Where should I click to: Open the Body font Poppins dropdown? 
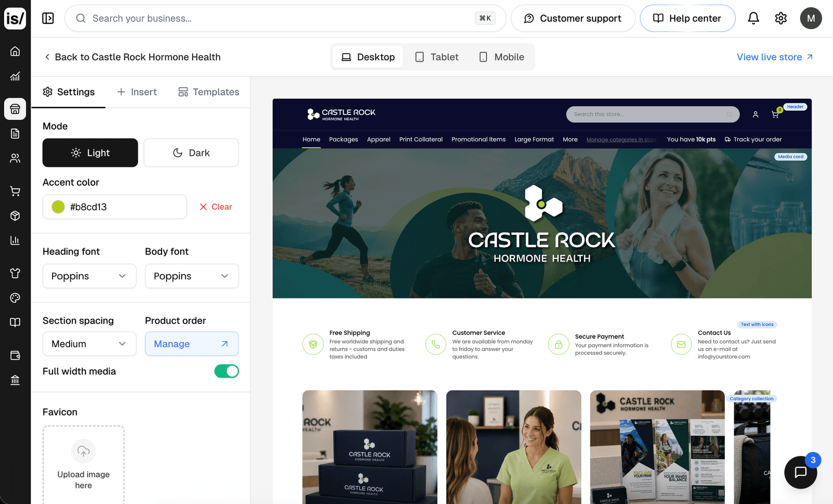(192, 276)
